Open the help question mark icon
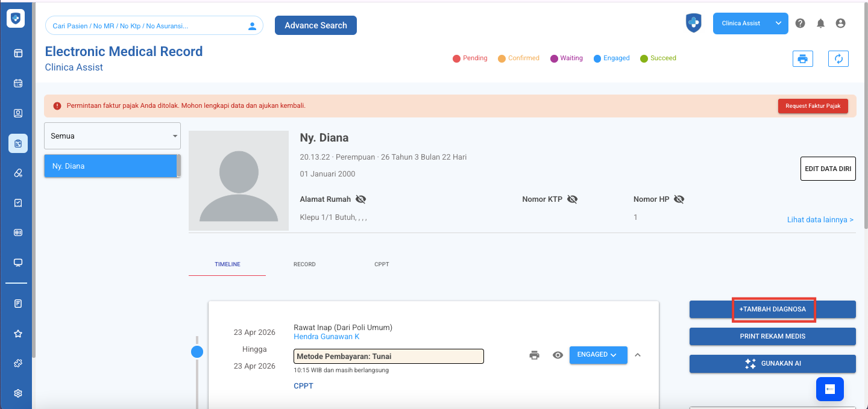The image size is (868, 409). 800,23
